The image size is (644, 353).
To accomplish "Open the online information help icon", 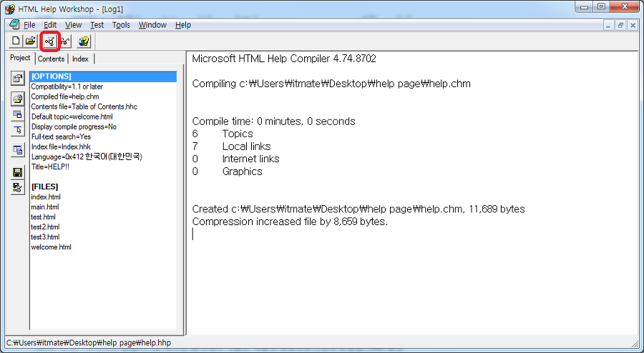I will click(84, 41).
